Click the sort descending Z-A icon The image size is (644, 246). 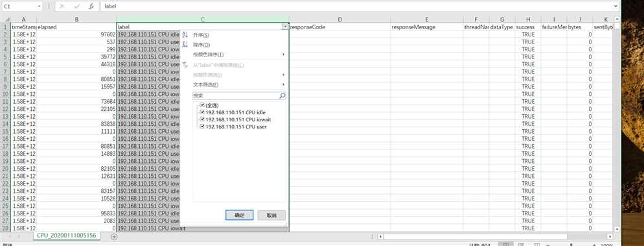click(x=185, y=44)
